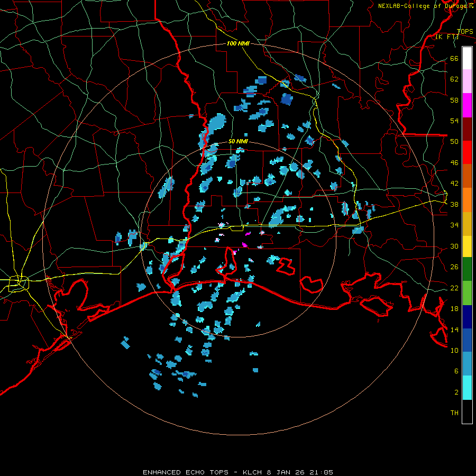Click the legend value 34

point(454,225)
